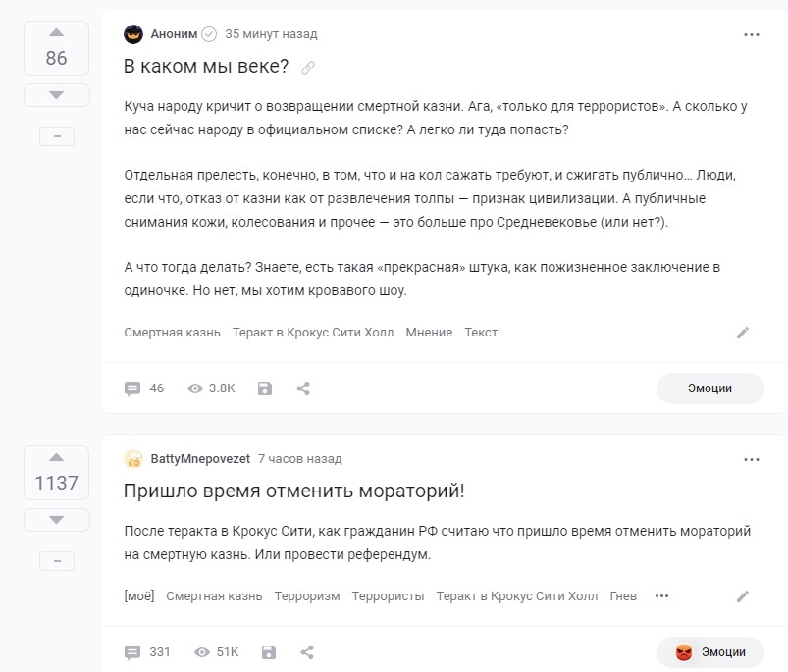
Task: Edit tags pencil icon on first post
Action: click(x=743, y=333)
